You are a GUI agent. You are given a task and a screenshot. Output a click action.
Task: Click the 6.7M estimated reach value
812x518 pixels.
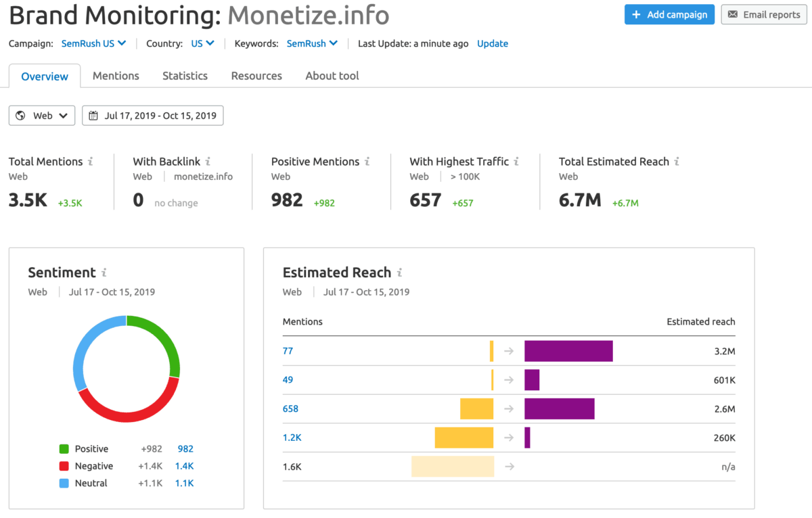(580, 199)
